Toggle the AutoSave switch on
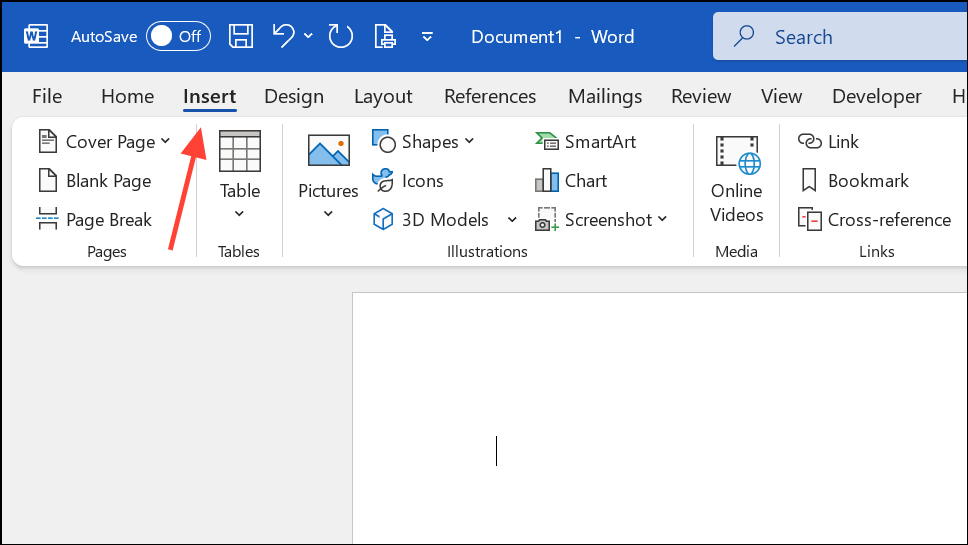 178,37
